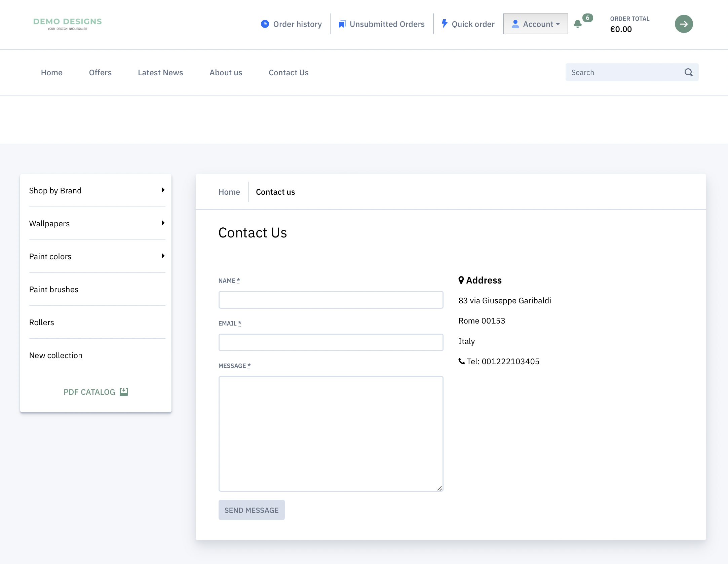Open notifications bell icon

(x=578, y=24)
